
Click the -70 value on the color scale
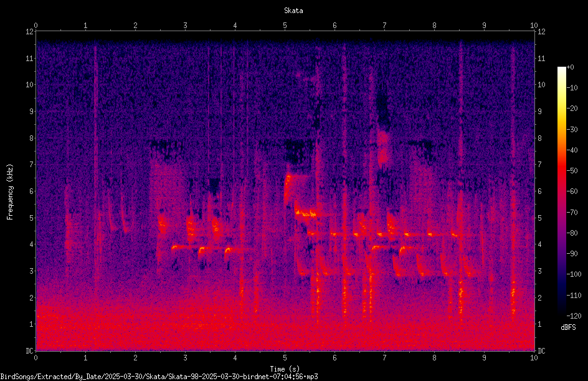coord(572,213)
